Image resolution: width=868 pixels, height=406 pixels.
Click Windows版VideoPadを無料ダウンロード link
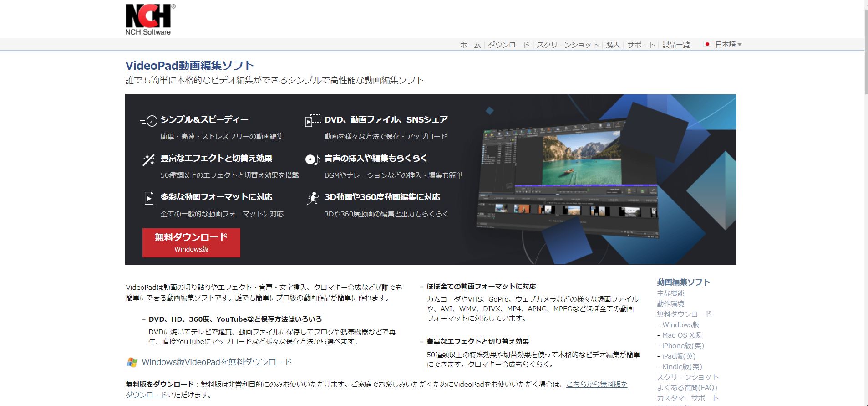[x=217, y=362]
